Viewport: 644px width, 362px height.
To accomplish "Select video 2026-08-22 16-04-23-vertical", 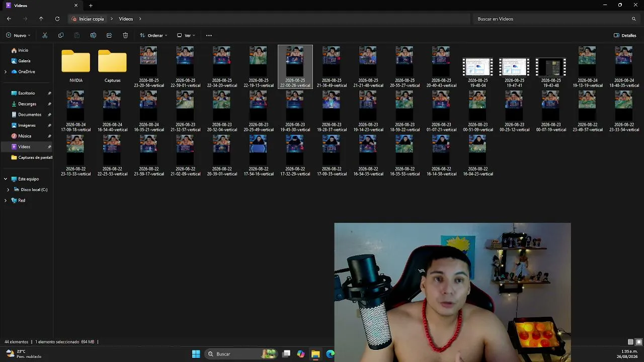I will [x=478, y=155].
